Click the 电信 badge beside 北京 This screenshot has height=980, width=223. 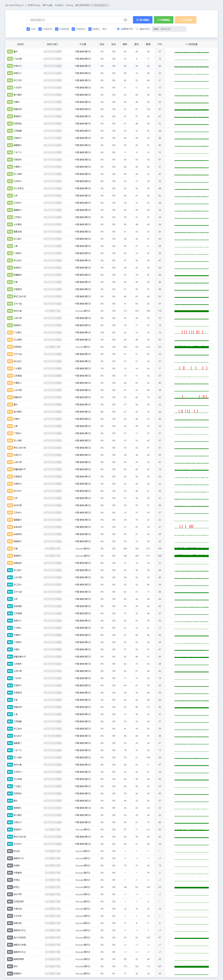coord(10,196)
